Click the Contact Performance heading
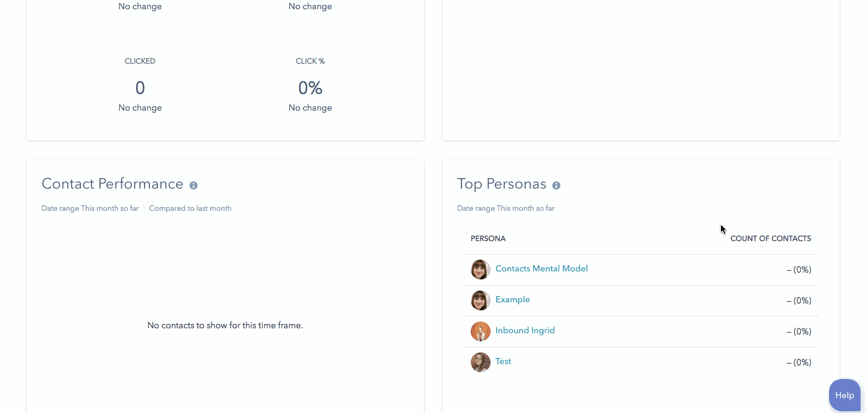 pos(112,184)
